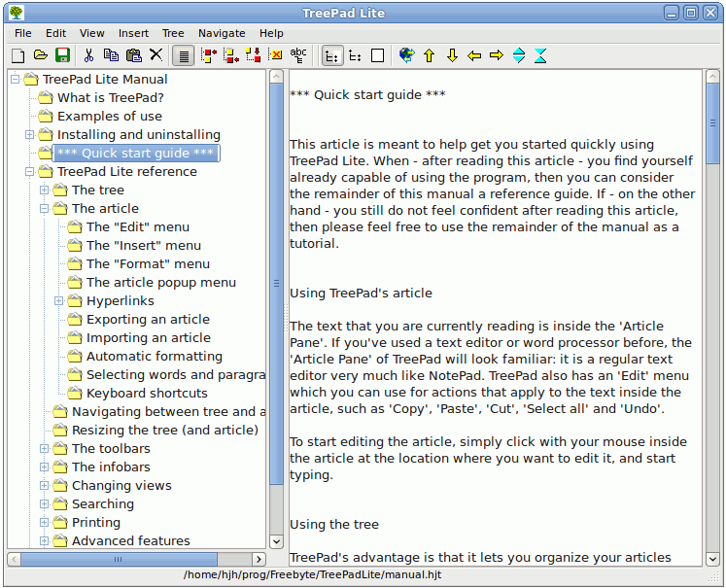Click the Paste clipboard icon
726x588 pixels.
tap(133, 55)
